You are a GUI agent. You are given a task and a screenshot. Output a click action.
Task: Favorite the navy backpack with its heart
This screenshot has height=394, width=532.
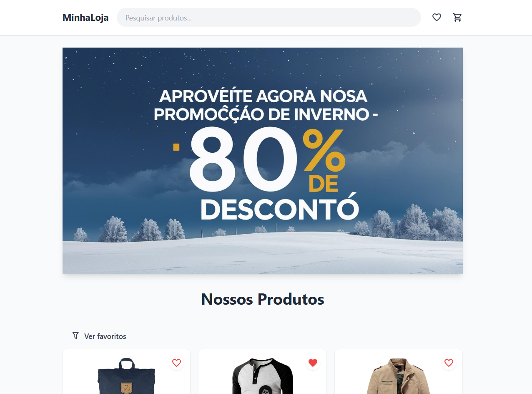[176, 363]
